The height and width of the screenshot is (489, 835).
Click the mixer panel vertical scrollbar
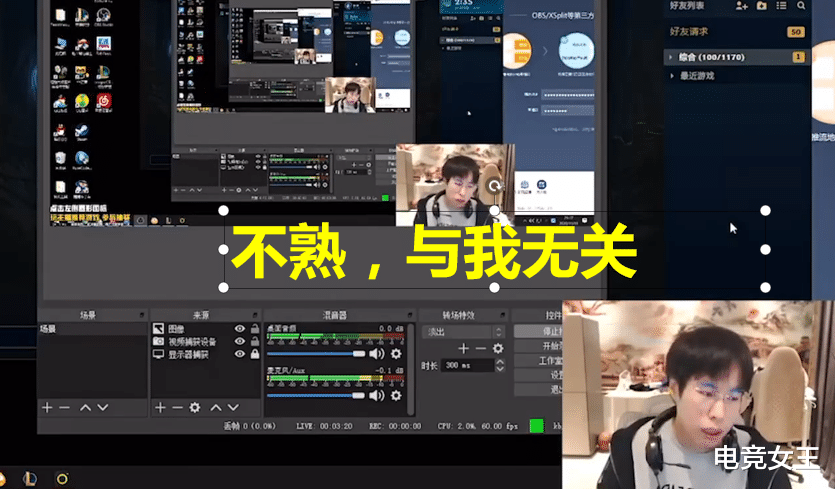pos(411,369)
